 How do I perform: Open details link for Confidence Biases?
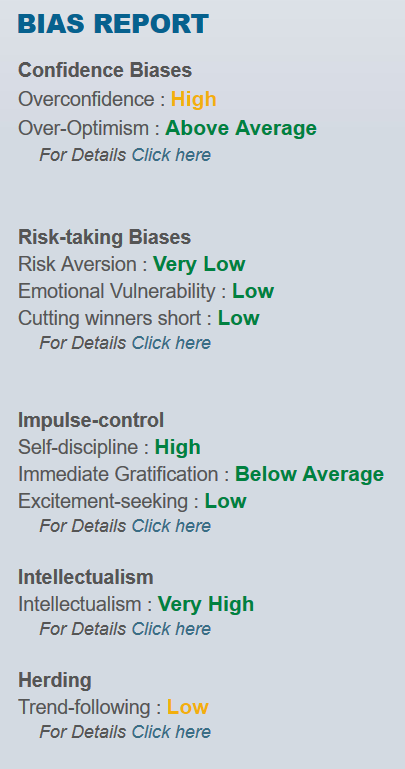[x=171, y=155]
